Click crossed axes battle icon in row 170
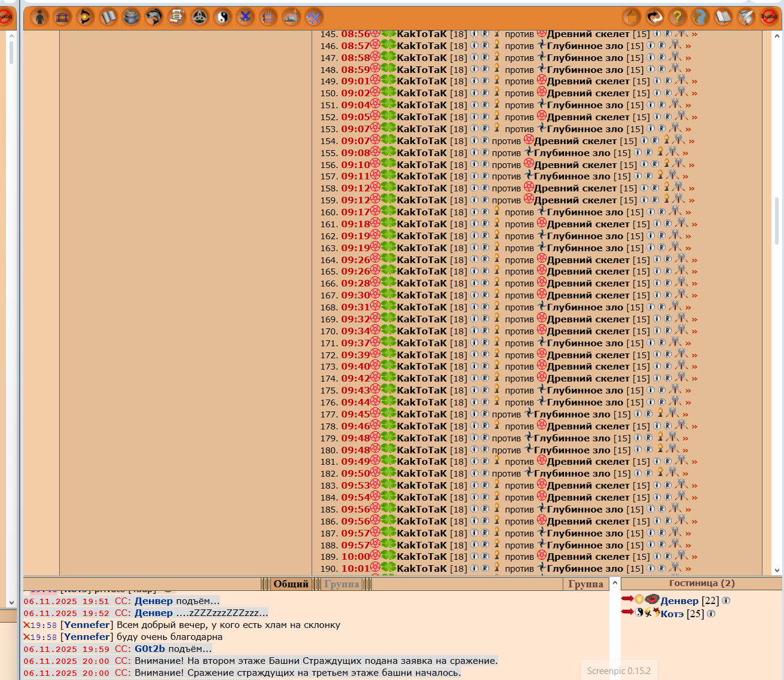The image size is (784, 680). (681, 330)
